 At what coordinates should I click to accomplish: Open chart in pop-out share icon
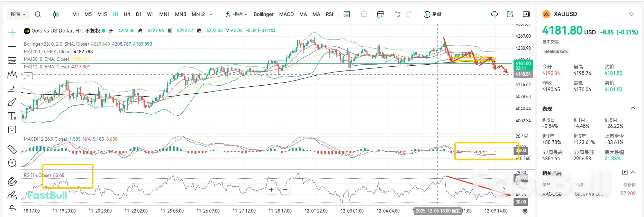pos(510,14)
